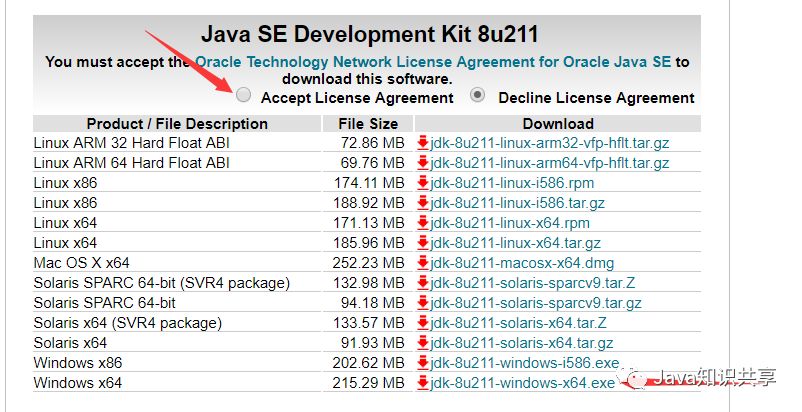Download jdk-8u211-macosx-x64.dmg
Viewport: 802px width, 412px height.
click(522, 262)
